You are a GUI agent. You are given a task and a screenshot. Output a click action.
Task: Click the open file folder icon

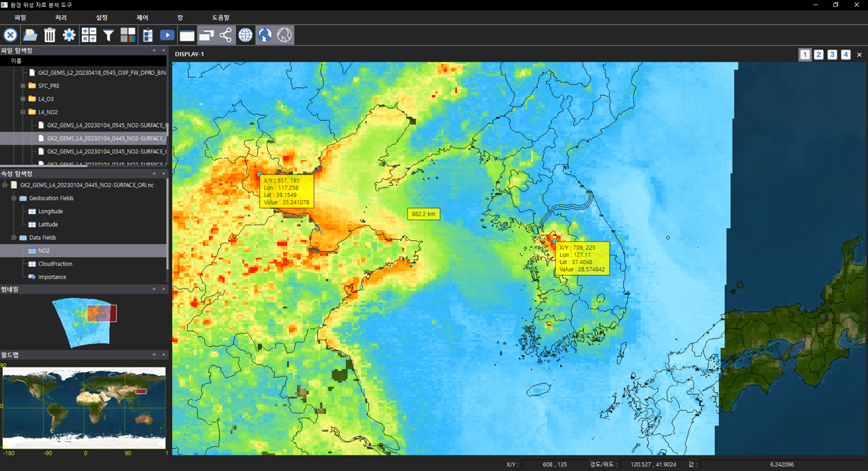pyautogui.click(x=30, y=35)
